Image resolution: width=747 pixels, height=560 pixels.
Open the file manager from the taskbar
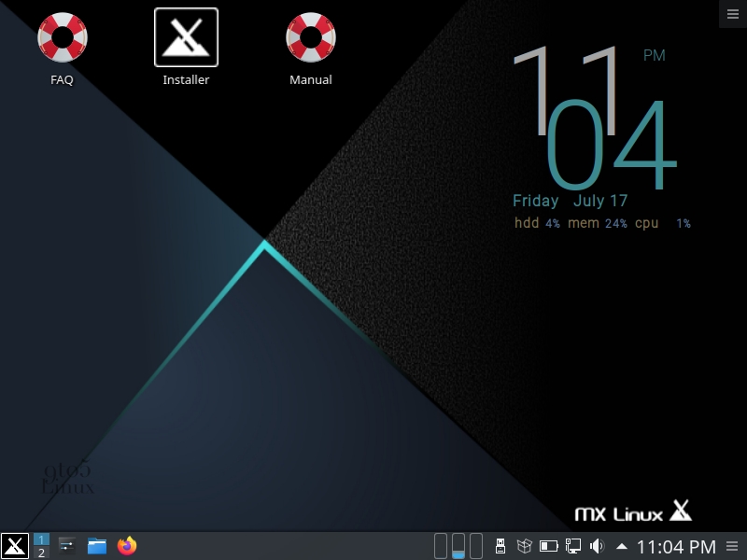tap(96, 546)
